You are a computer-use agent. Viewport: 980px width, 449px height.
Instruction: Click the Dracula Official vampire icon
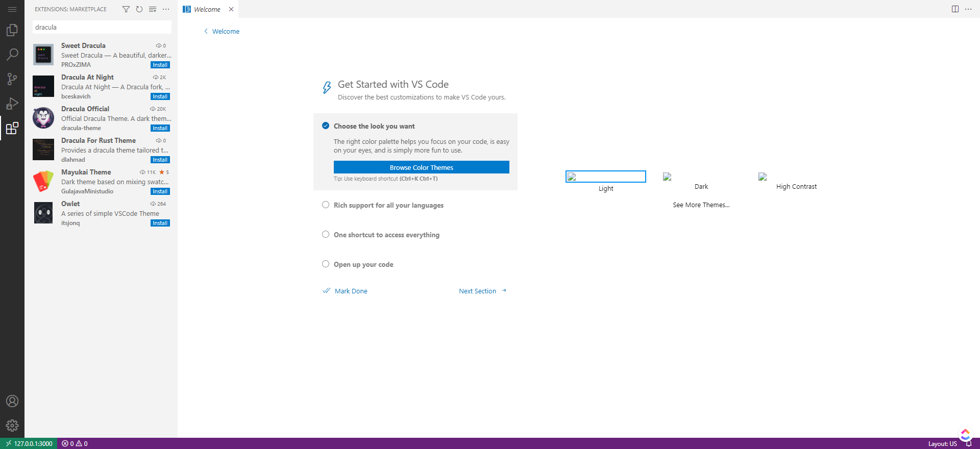43,118
